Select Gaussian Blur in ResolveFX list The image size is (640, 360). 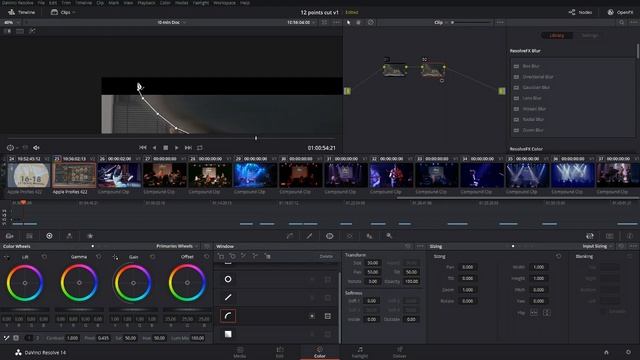tap(536, 87)
